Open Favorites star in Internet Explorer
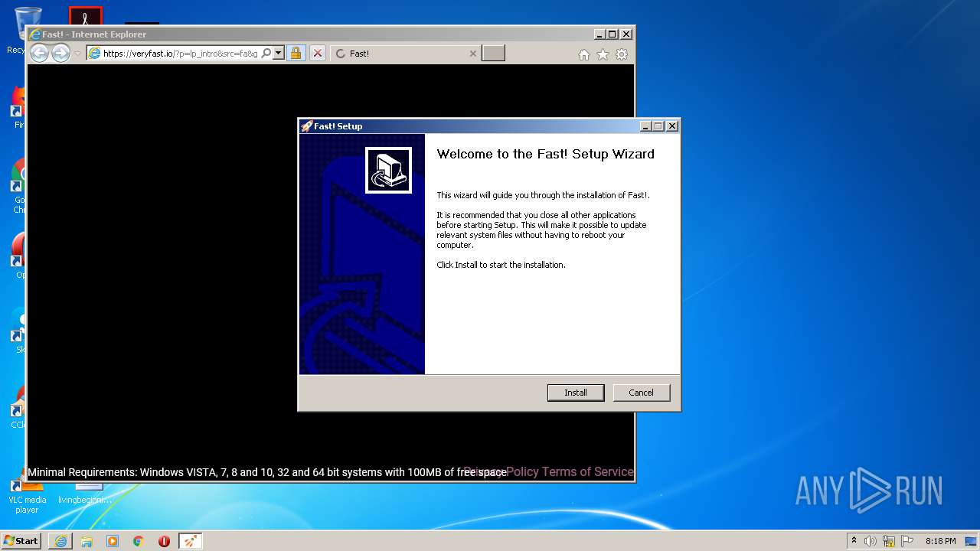980x551 pixels. pos(603,54)
